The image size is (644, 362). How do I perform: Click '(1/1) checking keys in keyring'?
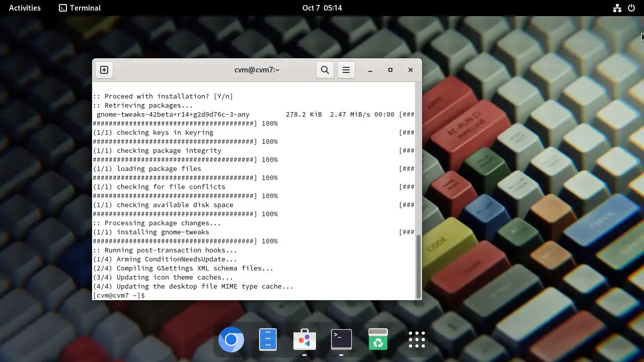pos(153,132)
